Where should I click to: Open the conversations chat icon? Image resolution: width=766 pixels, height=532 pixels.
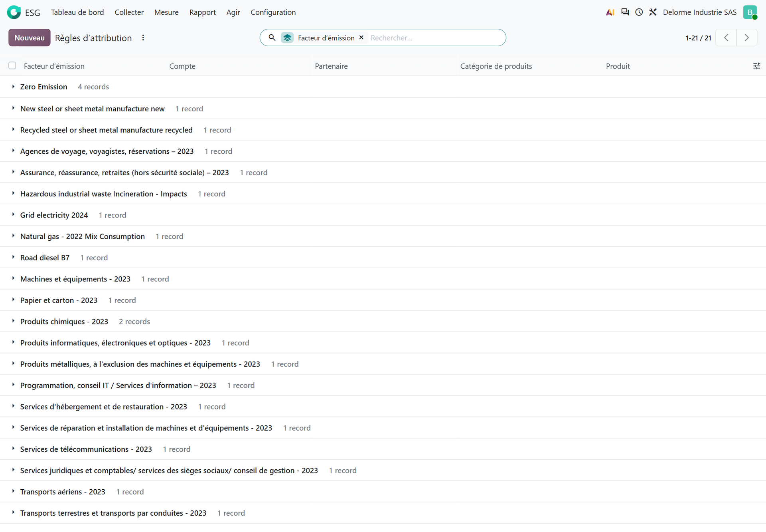click(x=625, y=12)
